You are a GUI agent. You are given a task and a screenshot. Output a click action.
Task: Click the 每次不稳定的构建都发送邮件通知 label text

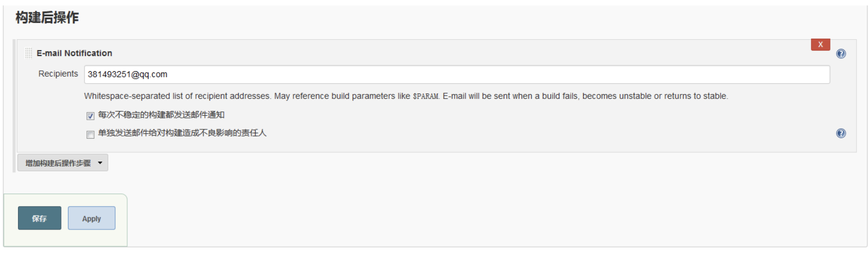click(161, 115)
